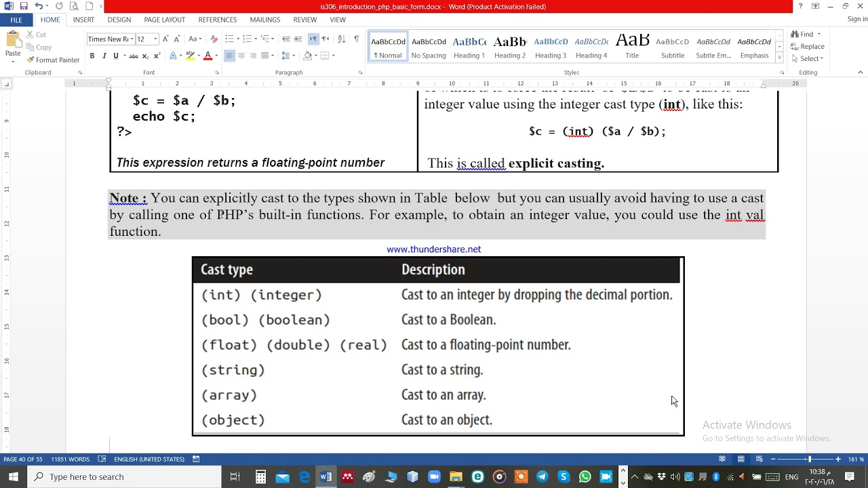Save document from Quick Access Toolbar
The height and width of the screenshot is (488, 868).
pos(24,6)
